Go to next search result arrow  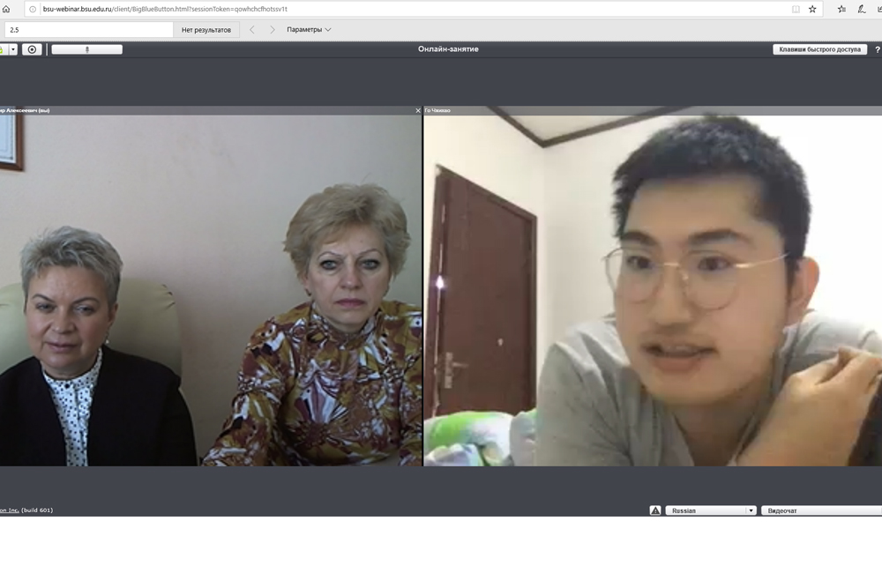click(272, 29)
